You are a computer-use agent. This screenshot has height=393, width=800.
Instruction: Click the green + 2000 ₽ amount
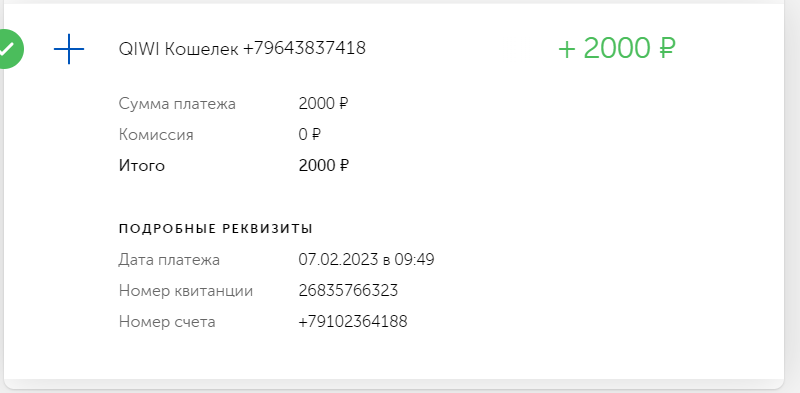[x=617, y=48]
